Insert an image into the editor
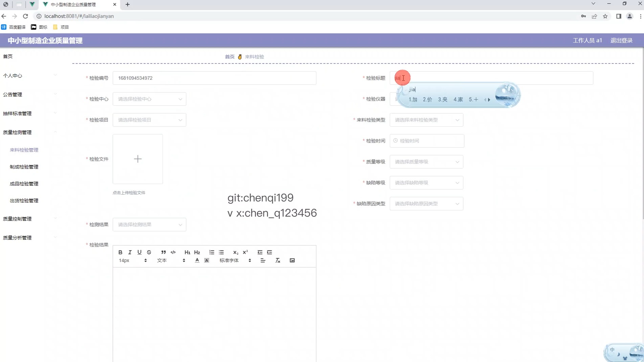The image size is (644, 362). pyautogui.click(x=293, y=260)
